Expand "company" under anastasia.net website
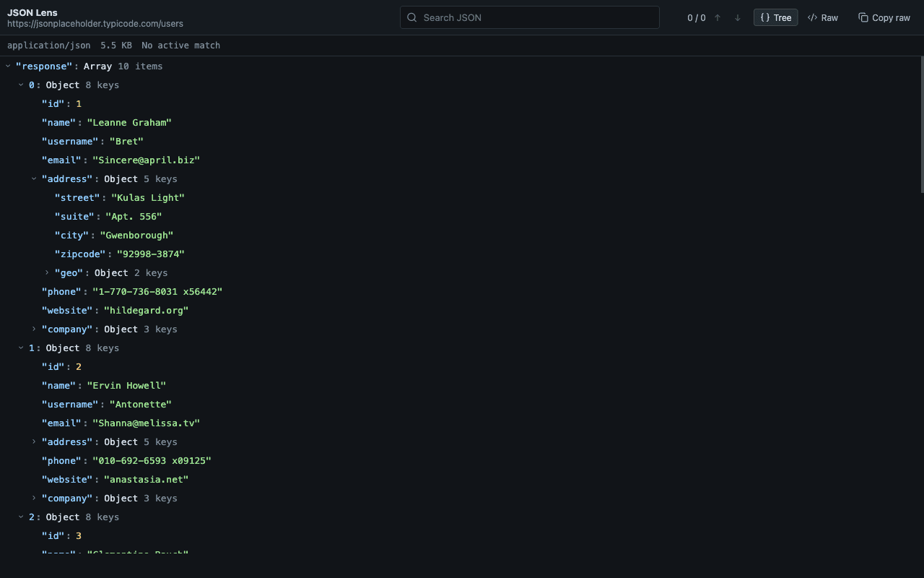924x578 pixels. tap(34, 498)
